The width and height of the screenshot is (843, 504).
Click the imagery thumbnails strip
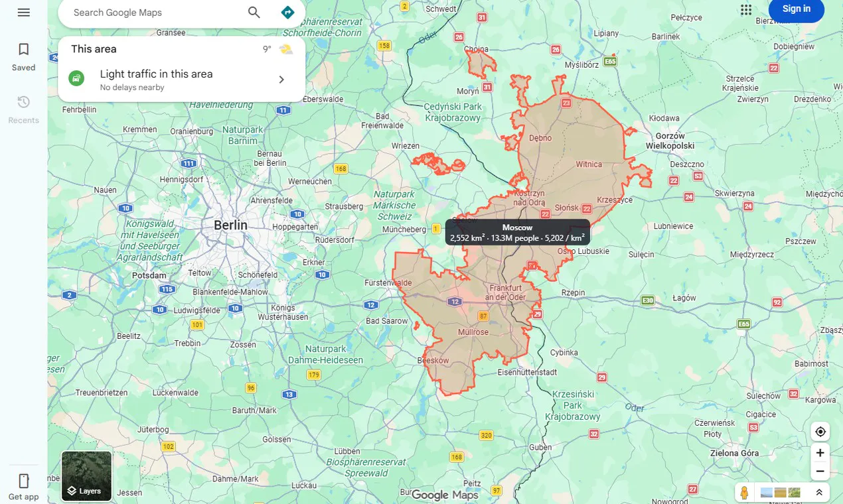(780, 493)
